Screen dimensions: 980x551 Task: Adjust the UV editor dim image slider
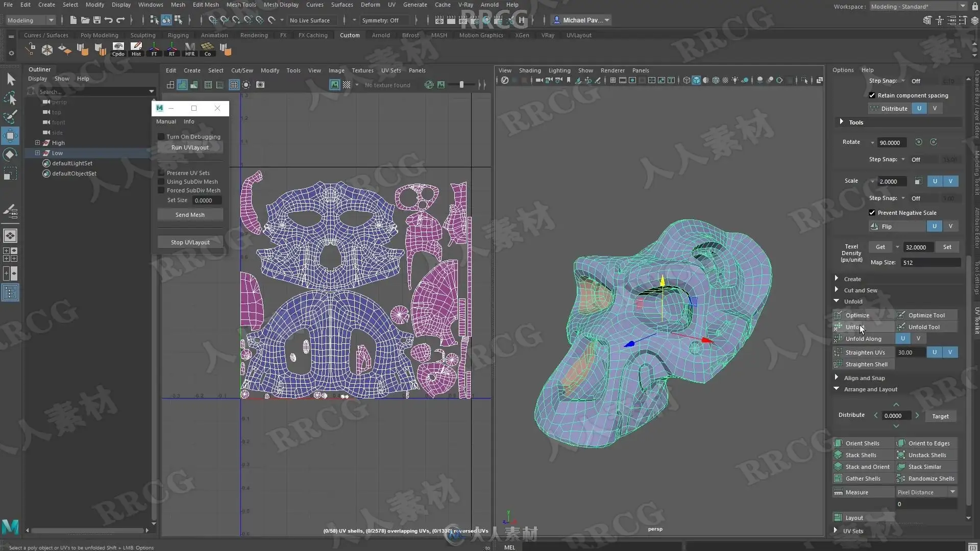tap(461, 85)
